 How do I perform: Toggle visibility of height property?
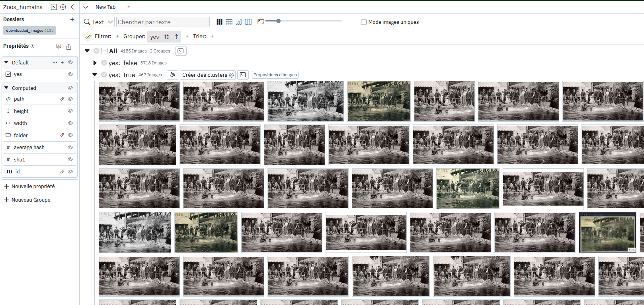(x=70, y=111)
